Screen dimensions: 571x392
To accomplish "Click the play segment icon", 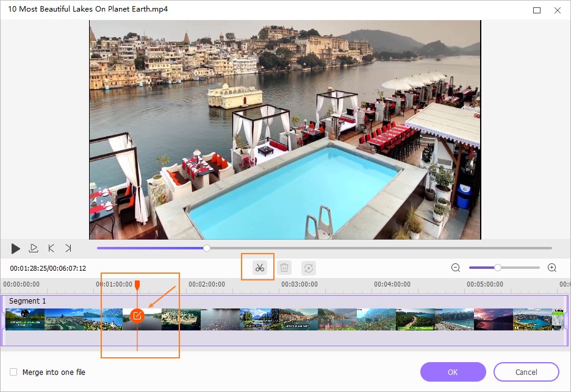I will [34, 248].
